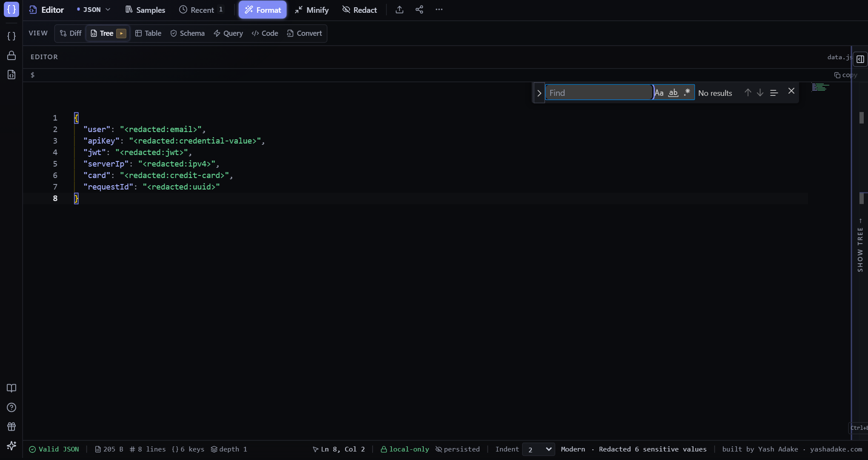The width and height of the screenshot is (868, 460).
Task: Click the 205 B file size status
Action: [109, 449]
